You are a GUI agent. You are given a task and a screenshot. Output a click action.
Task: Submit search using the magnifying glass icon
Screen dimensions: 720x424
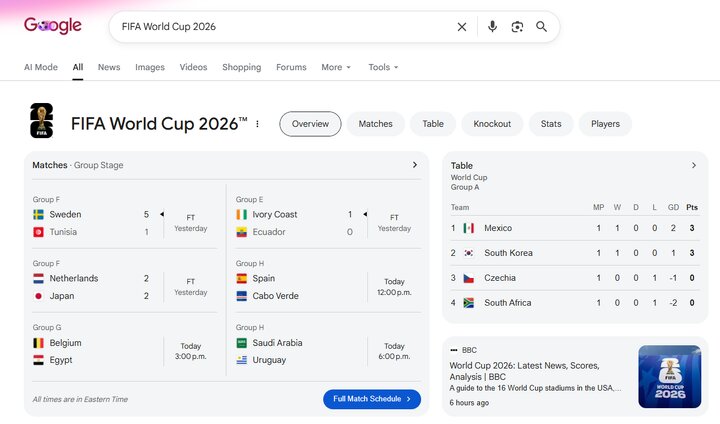point(541,27)
